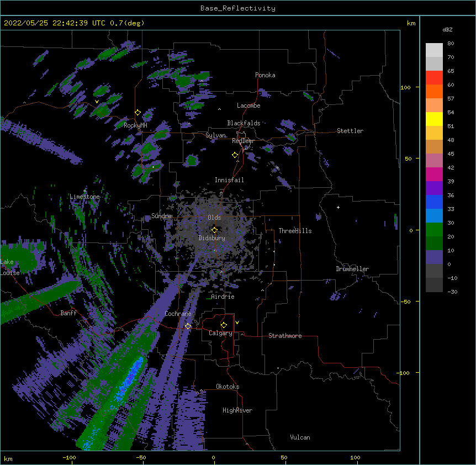Select the green 20-30 dBZ legend swatch

[434, 230]
